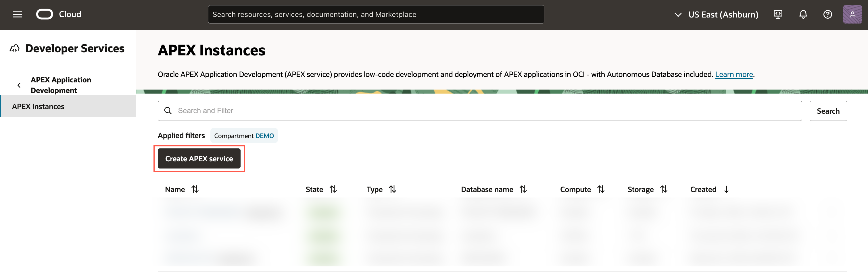Screen dimensions: 868x275
Task: Open the help question mark icon
Action: click(827, 14)
